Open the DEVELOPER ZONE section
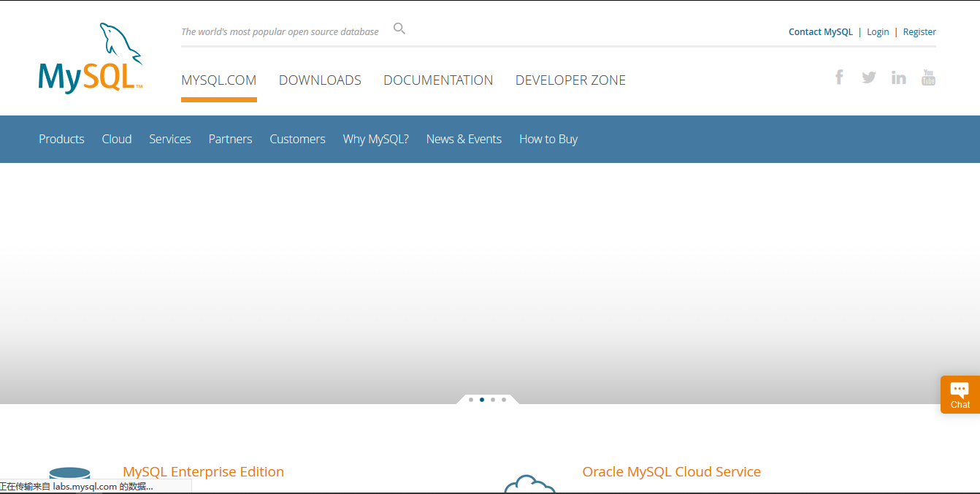The height and width of the screenshot is (494, 980). coord(570,80)
